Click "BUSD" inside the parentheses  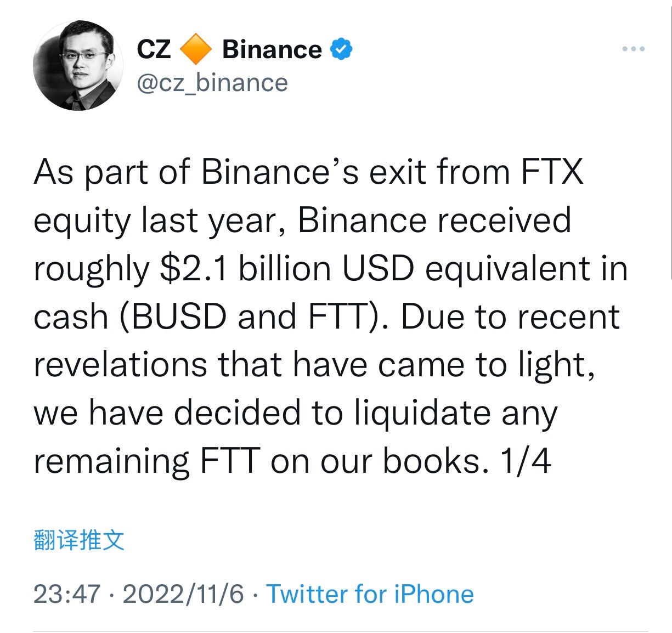[x=178, y=317]
